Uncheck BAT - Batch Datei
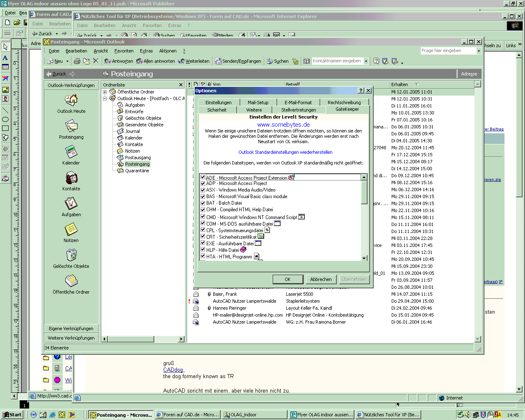The height and width of the screenshot is (420, 525). (203, 203)
